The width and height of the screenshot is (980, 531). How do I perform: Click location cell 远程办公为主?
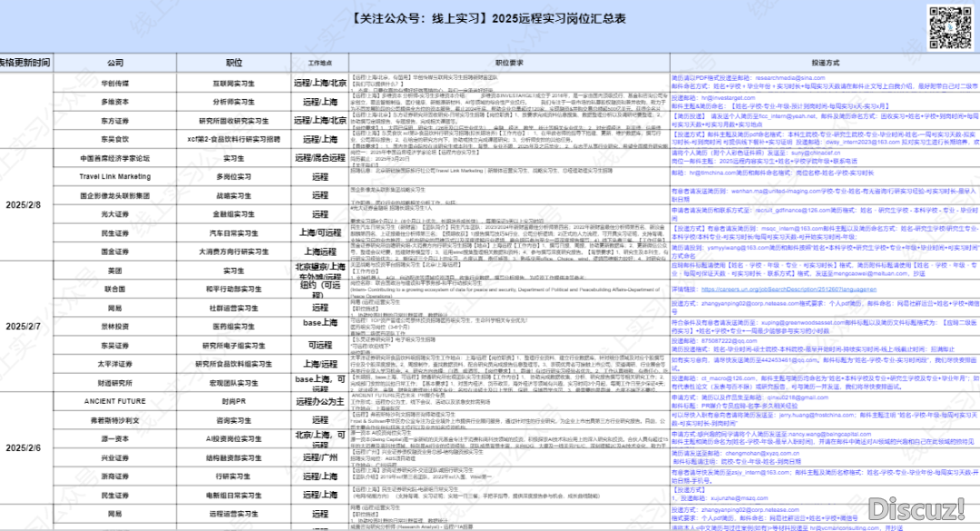click(320, 401)
